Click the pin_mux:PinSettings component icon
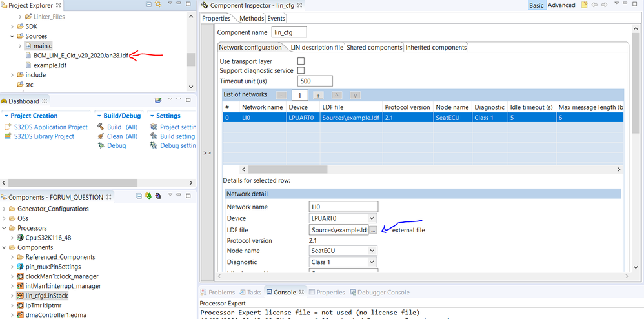The image size is (644, 319). pos(20,267)
